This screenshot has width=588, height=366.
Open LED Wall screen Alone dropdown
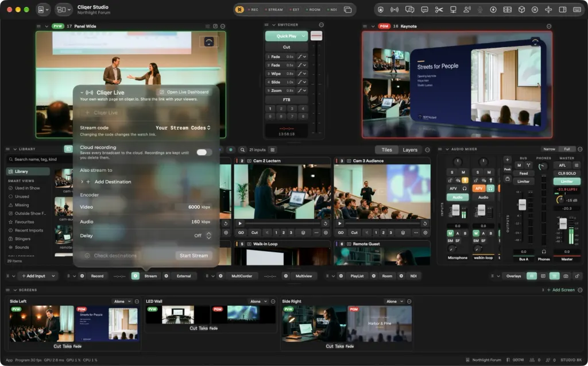(259, 302)
